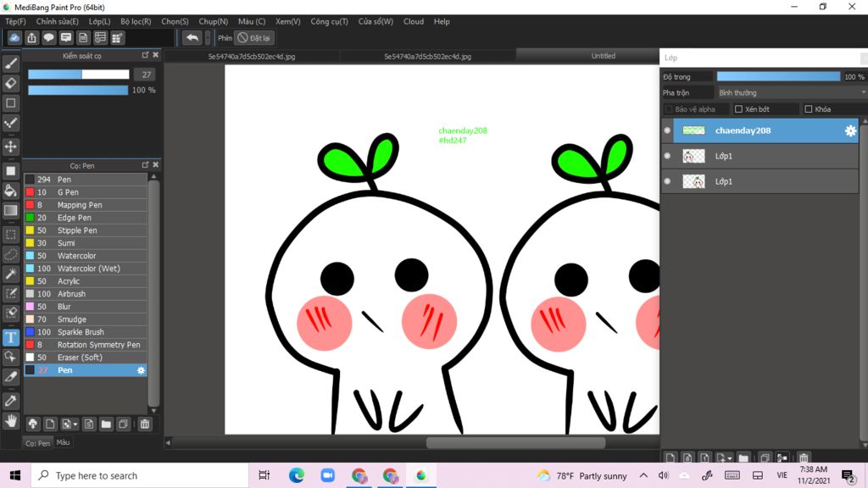
Task: Open the Cloud menu
Action: 414,21
